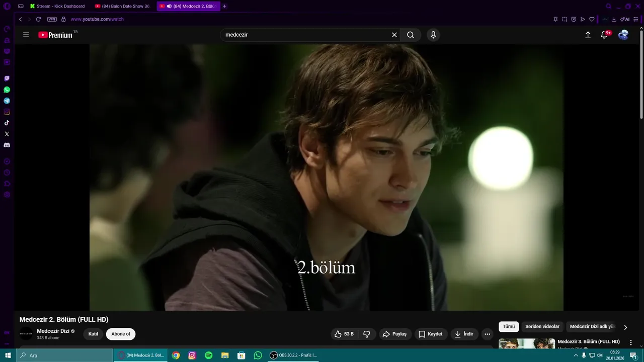Open Windows notification center
The image size is (644, 362).
pos(633,355)
